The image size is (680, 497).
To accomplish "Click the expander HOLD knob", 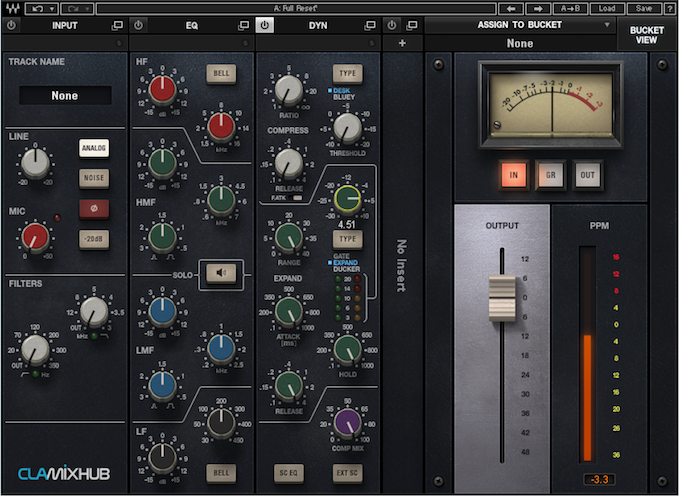I will pyautogui.click(x=347, y=349).
